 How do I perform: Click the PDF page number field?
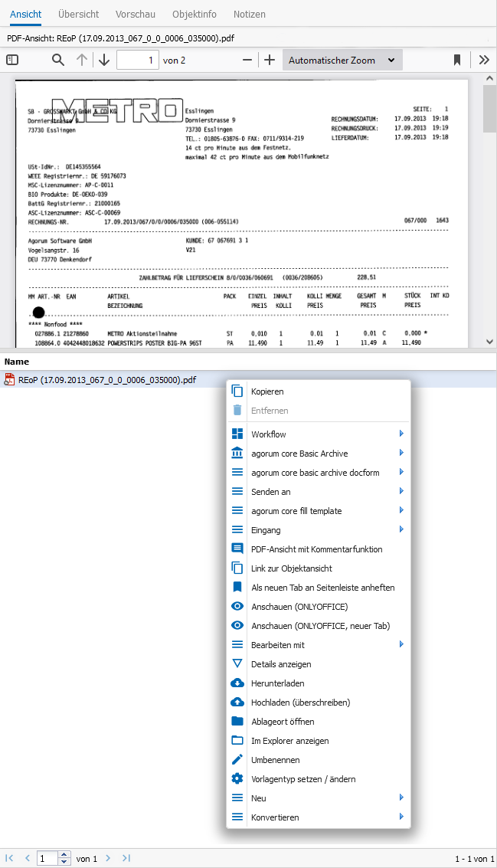(x=138, y=60)
